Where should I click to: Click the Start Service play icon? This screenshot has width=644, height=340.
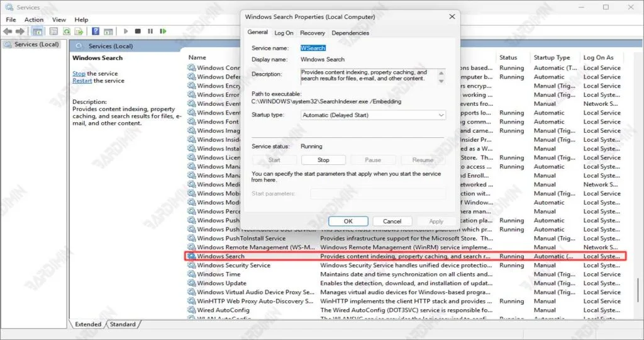click(x=126, y=31)
